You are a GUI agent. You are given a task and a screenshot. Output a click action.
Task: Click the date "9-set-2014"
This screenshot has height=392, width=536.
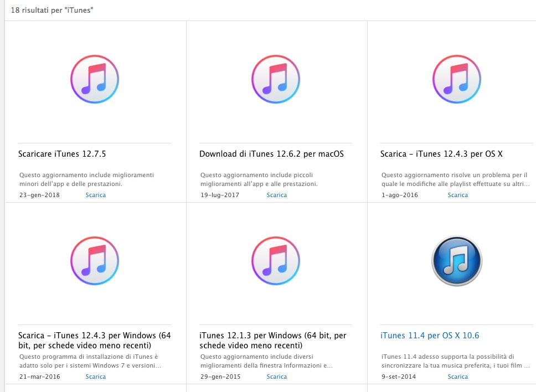(x=399, y=376)
